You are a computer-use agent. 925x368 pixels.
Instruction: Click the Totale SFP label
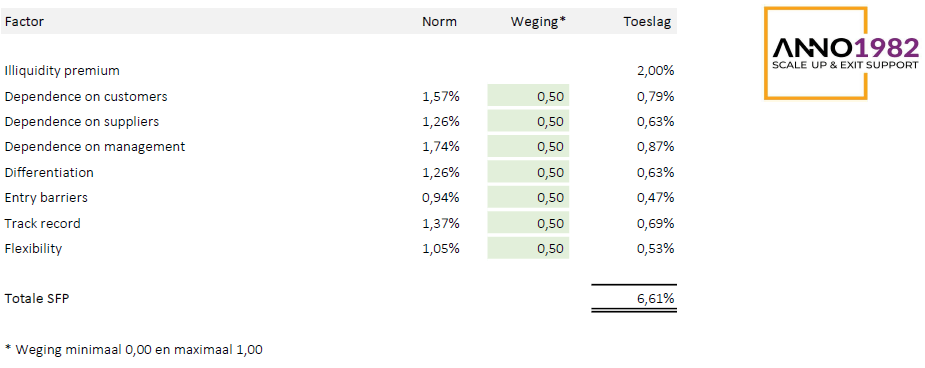(x=37, y=298)
